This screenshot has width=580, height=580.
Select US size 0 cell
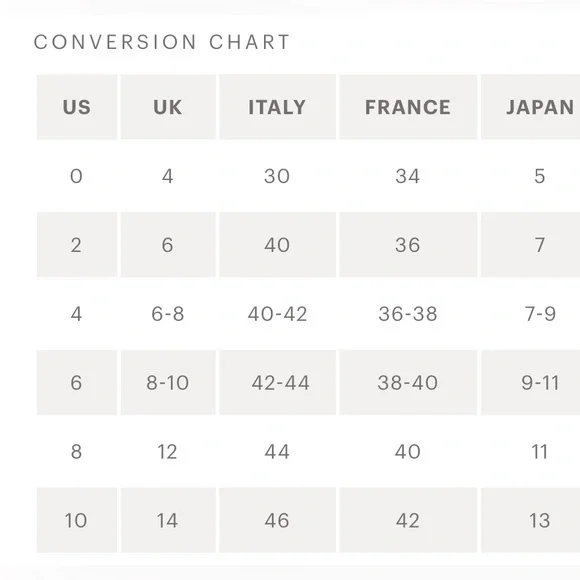[x=77, y=176]
